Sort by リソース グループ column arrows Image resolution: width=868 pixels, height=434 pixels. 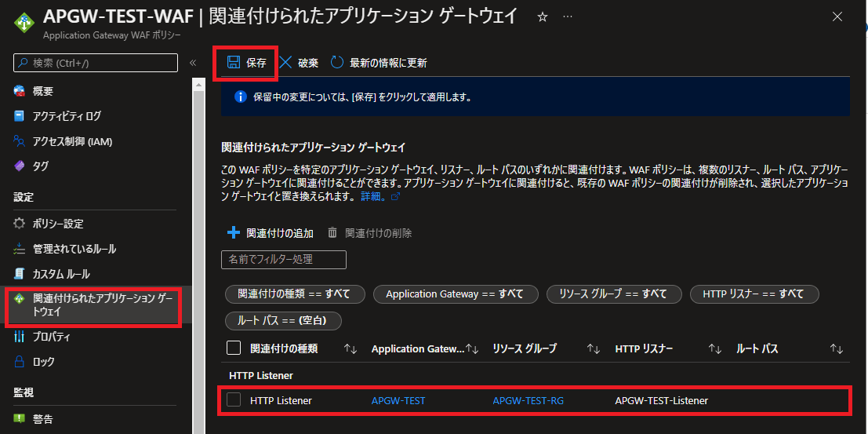tap(594, 348)
